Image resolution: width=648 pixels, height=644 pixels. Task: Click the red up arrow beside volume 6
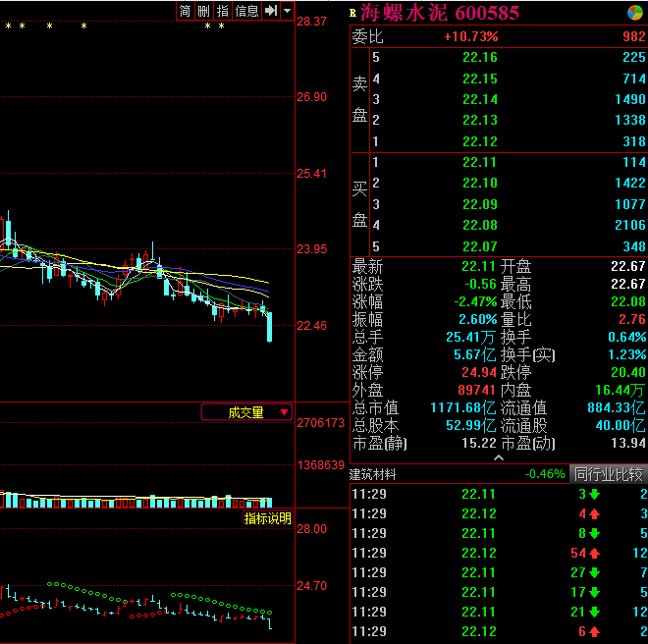click(594, 631)
